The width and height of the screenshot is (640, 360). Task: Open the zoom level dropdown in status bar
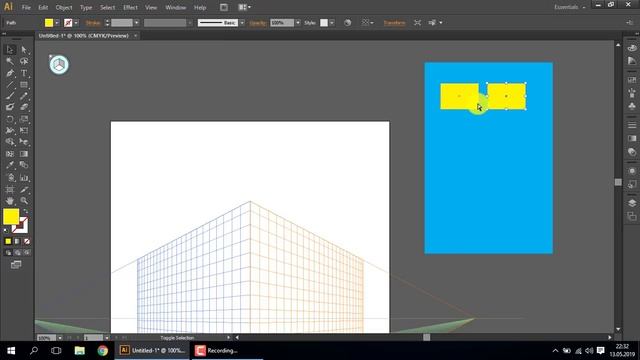[60, 338]
